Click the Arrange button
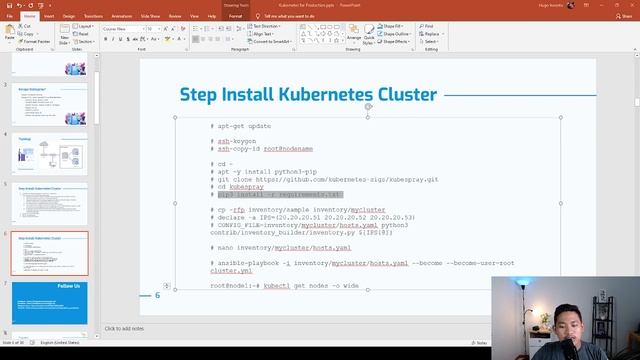The height and width of the screenshot is (360, 640). [354, 33]
